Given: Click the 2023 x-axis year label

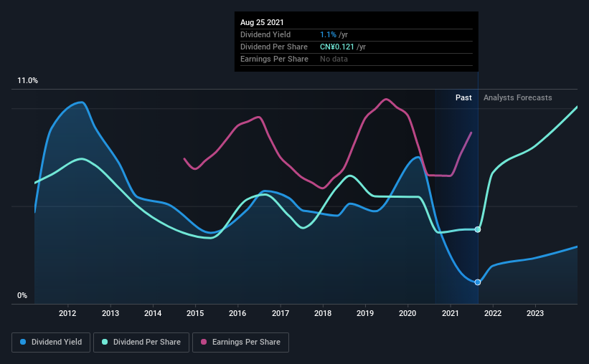Looking at the screenshot, I should [x=535, y=313].
